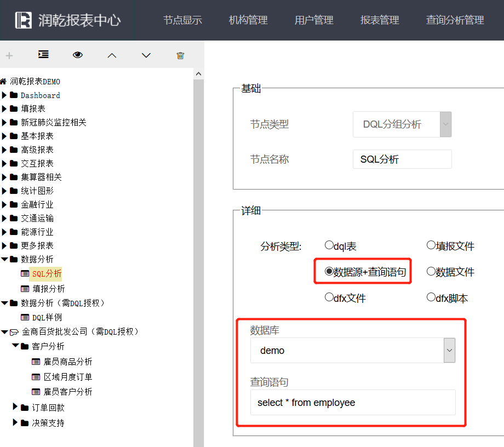Go to 用户管理 in top navigation
Image resolution: width=504 pixels, height=447 pixels.
tap(314, 20)
